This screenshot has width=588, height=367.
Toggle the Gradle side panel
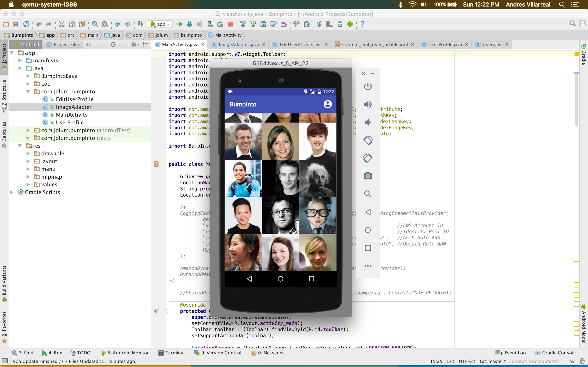coord(584,55)
